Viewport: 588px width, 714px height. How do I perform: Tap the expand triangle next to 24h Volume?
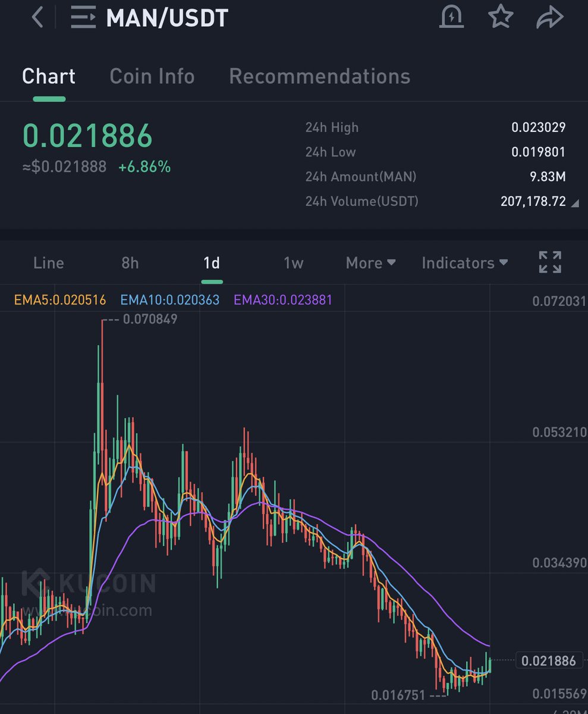[574, 203]
